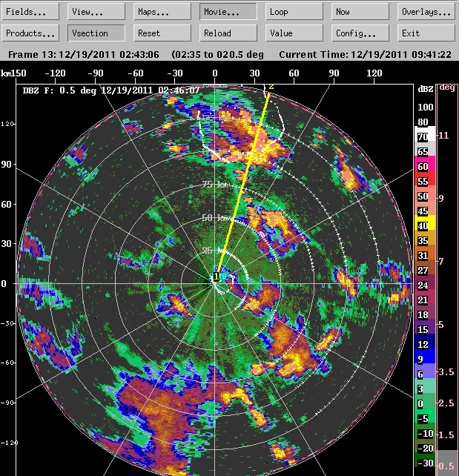Open the Products... menu
The height and width of the screenshot is (476, 459).
pyautogui.click(x=30, y=33)
